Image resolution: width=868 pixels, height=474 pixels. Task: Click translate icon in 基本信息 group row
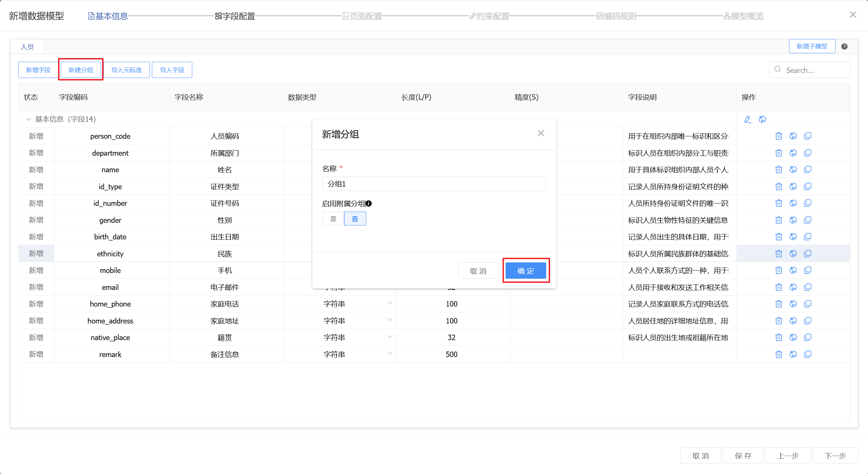tap(762, 119)
